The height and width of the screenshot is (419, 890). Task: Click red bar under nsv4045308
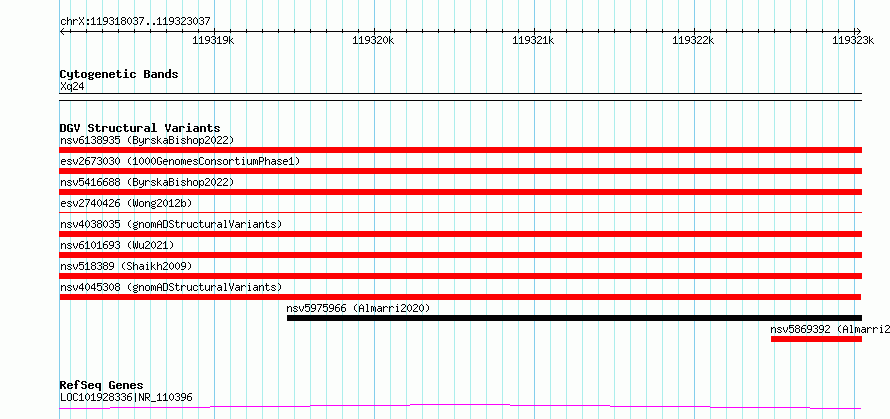460,297
